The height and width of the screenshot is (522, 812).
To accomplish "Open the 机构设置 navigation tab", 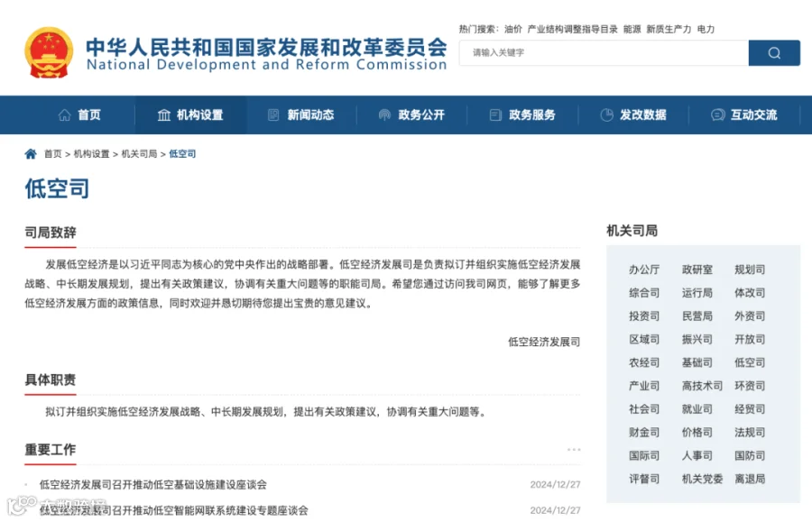I will pyautogui.click(x=190, y=114).
